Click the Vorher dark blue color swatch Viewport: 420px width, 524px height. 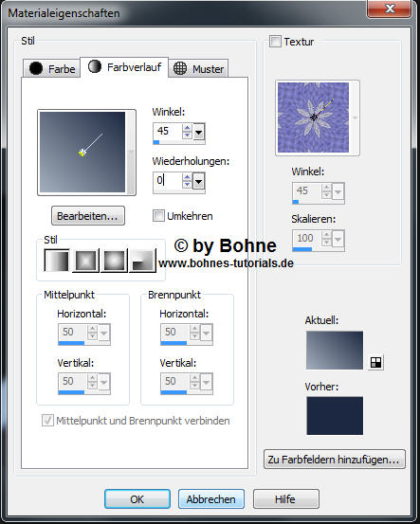tap(335, 415)
